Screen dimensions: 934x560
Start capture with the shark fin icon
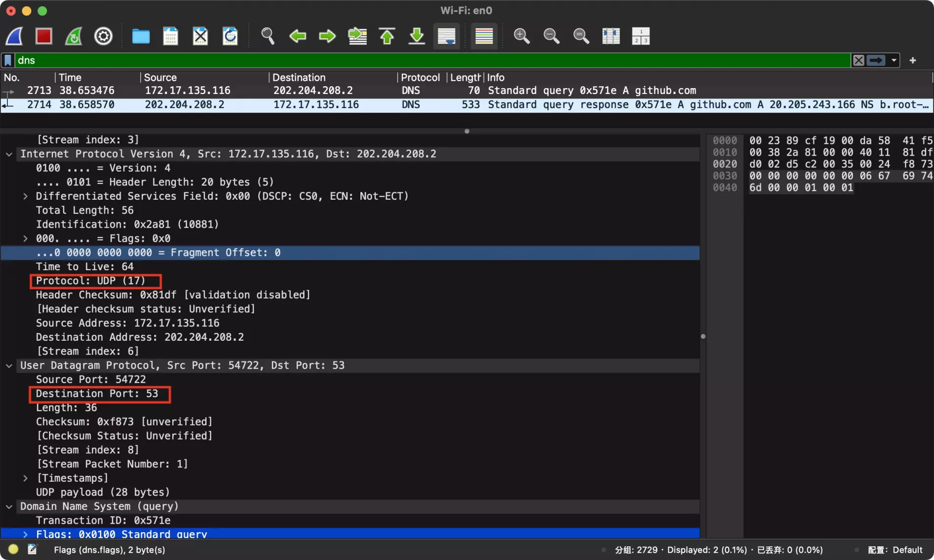pos(15,36)
